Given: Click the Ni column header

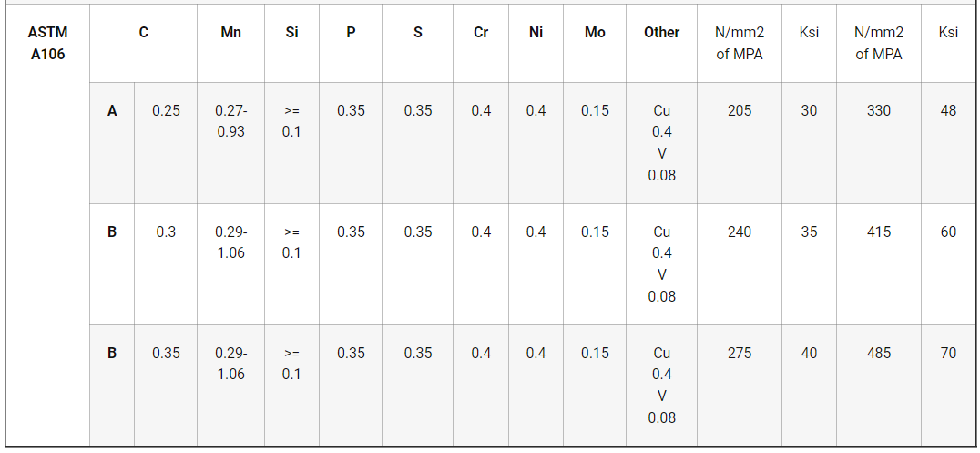Looking at the screenshot, I should pyautogui.click(x=536, y=32).
